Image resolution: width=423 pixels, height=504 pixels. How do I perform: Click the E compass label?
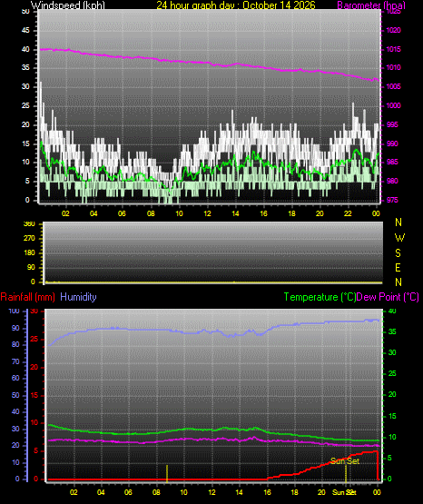pyautogui.click(x=398, y=267)
